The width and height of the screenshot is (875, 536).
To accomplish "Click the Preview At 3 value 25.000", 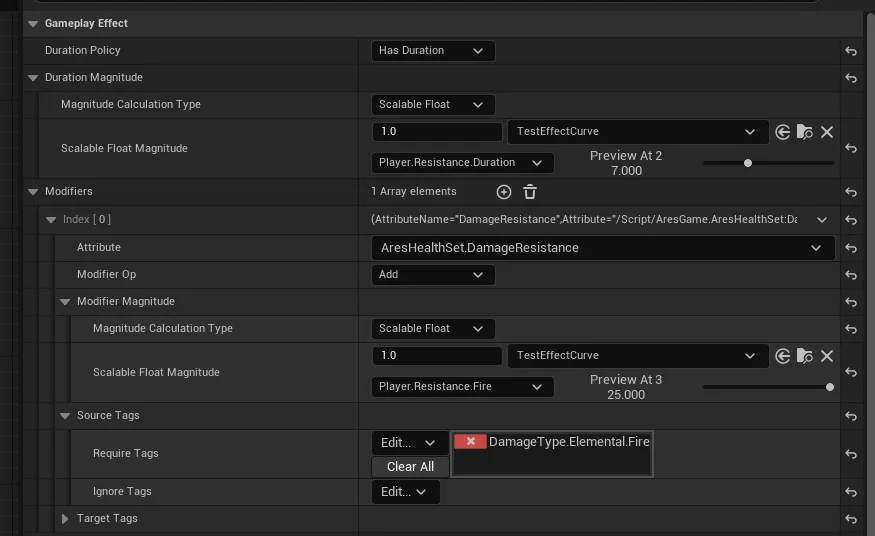I will [x=626, y=395].
